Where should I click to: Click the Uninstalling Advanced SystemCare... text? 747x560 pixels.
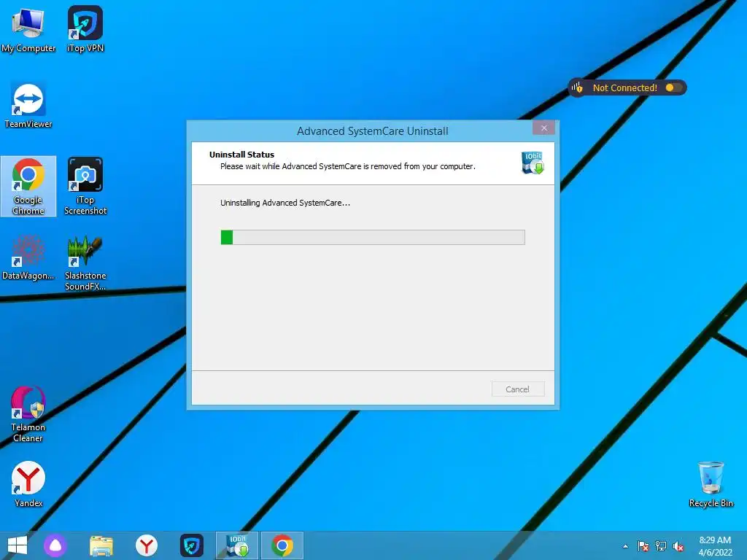285,203
